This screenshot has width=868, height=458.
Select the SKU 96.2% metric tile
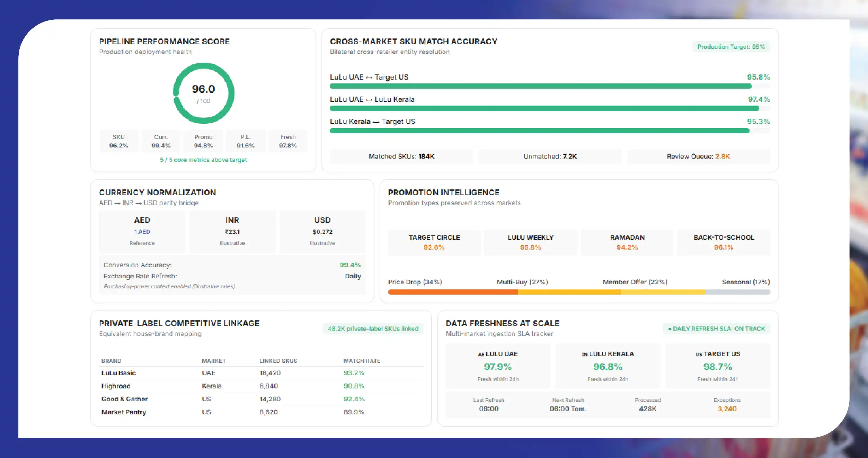119,141
